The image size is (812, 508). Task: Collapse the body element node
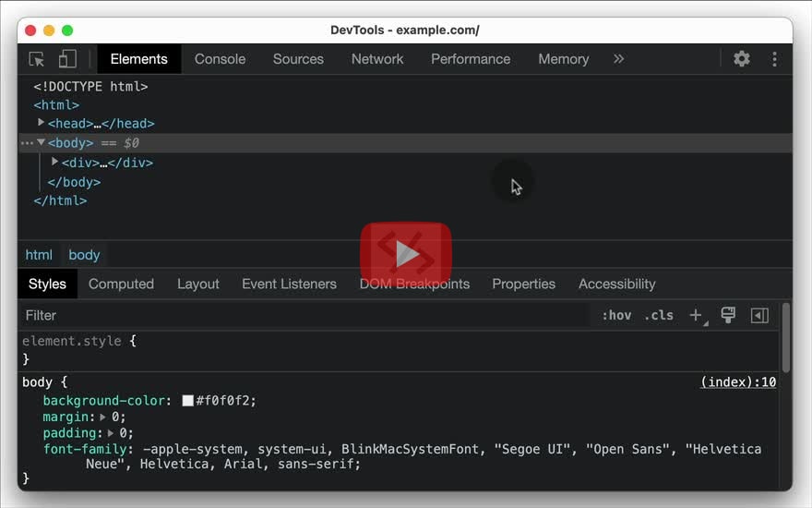click(41, 142)
